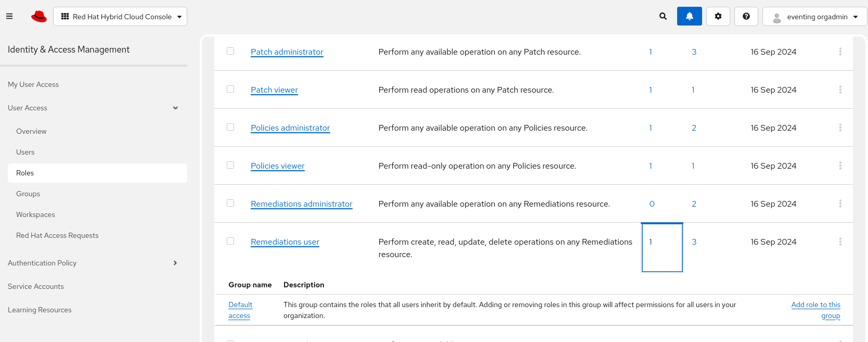Open the help question mark menu

pyautogui.click(x=746, y=17)
